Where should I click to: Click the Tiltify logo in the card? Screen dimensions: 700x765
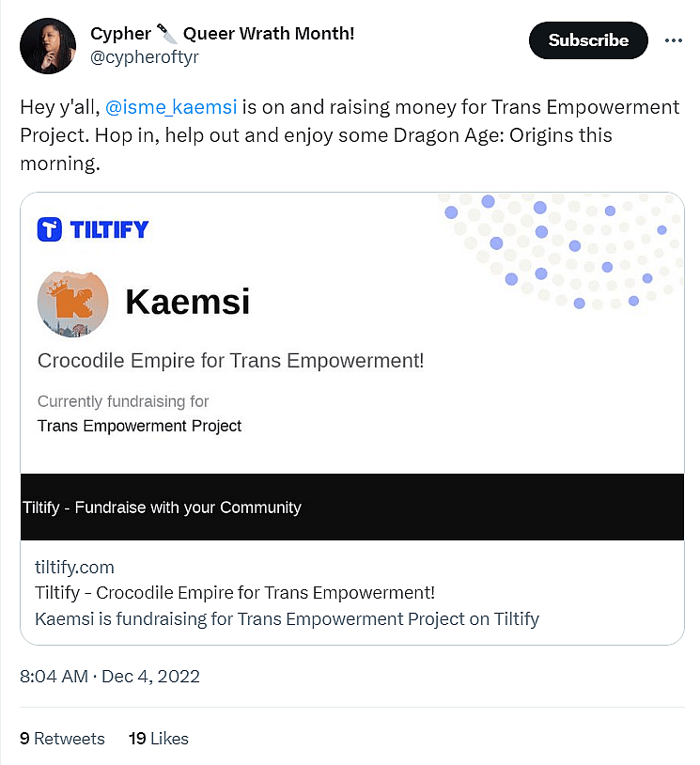coord(93,228)
